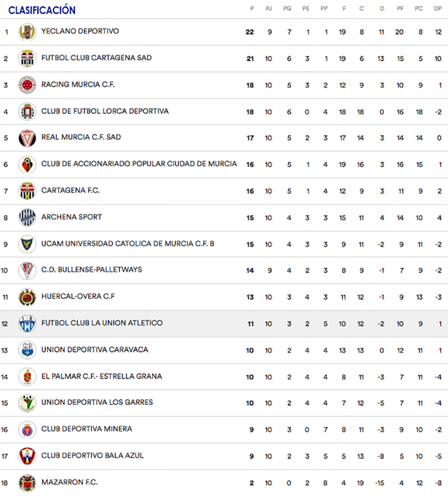Sort by the PJ column header
Image resolution: width=448 pixels, height=496 pixels.
(269, 8)
